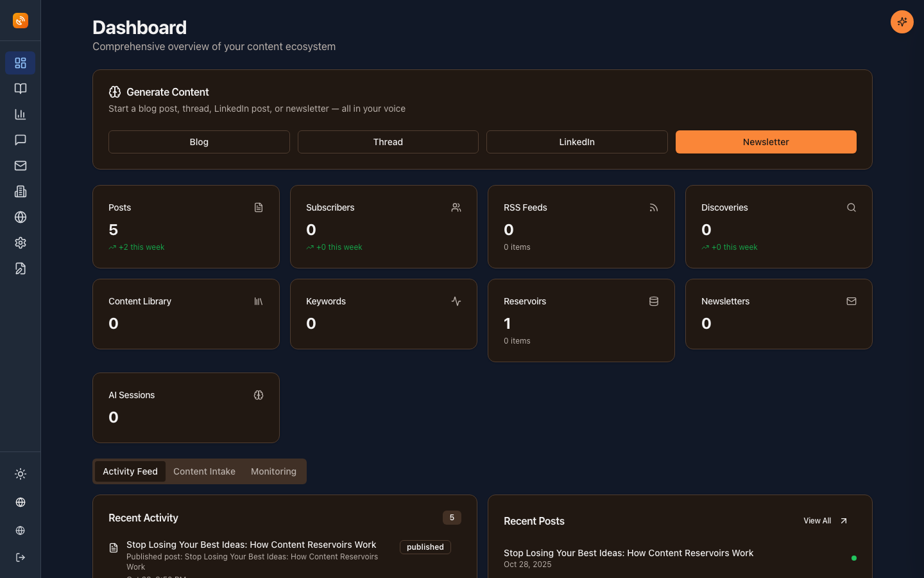This screenshot has height=578, width=924.
Task: Click the orange Newsletter generate button
Action: (x=766, y=142)
